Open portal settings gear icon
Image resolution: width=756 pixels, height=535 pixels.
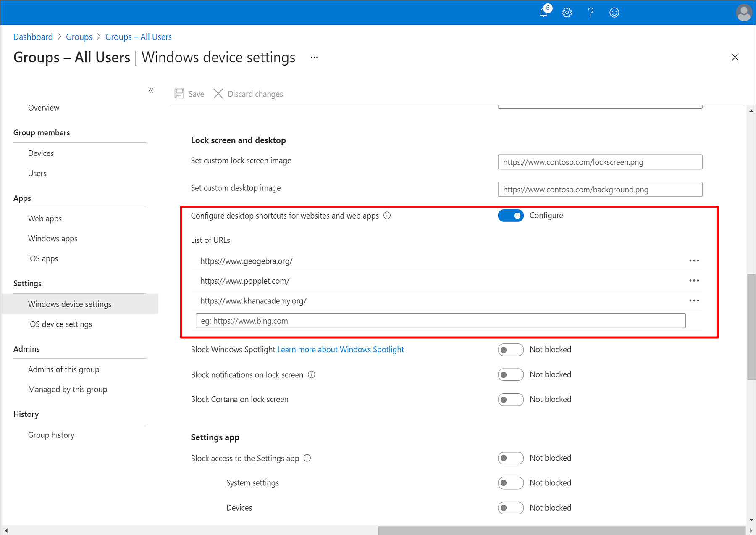[567, 13]
